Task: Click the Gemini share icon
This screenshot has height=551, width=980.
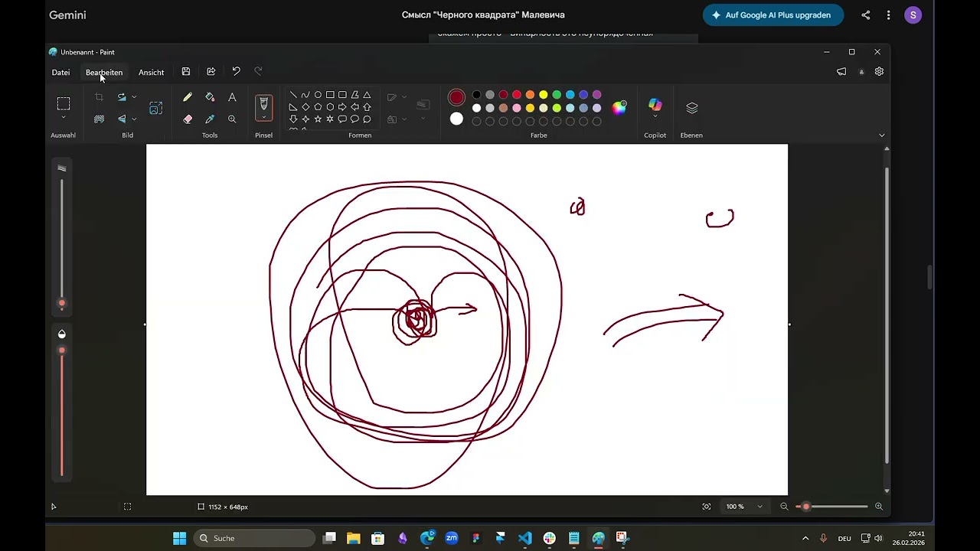Action: [x=866, y=15]
